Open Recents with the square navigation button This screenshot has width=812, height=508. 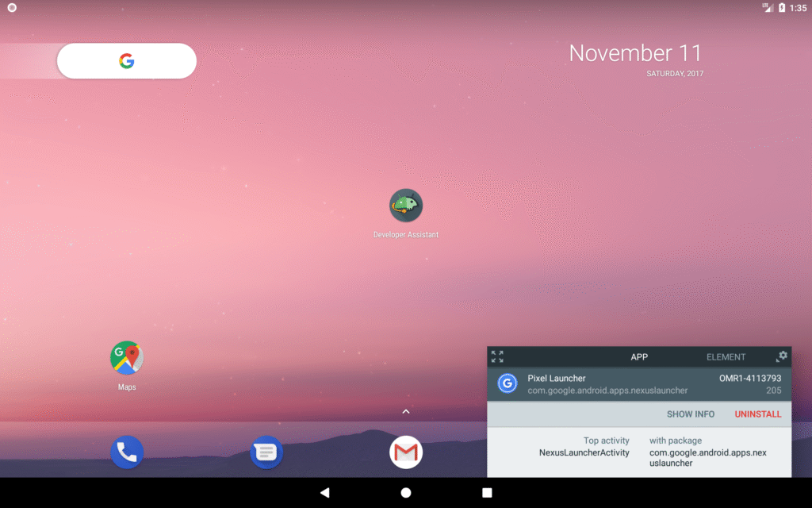[x=486, y=492]
